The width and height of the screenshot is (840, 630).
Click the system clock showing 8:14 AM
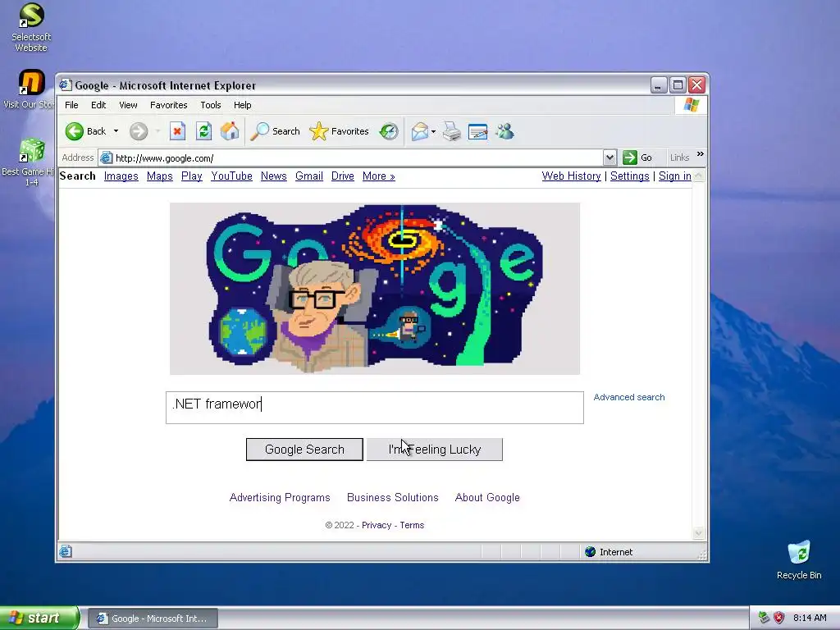point(810,618)
